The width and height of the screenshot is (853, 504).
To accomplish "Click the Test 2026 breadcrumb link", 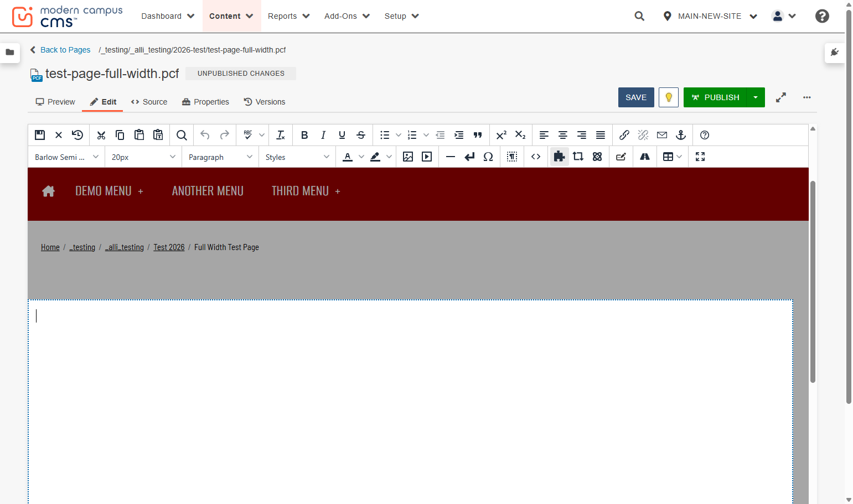I will click(x=169, y=247).
